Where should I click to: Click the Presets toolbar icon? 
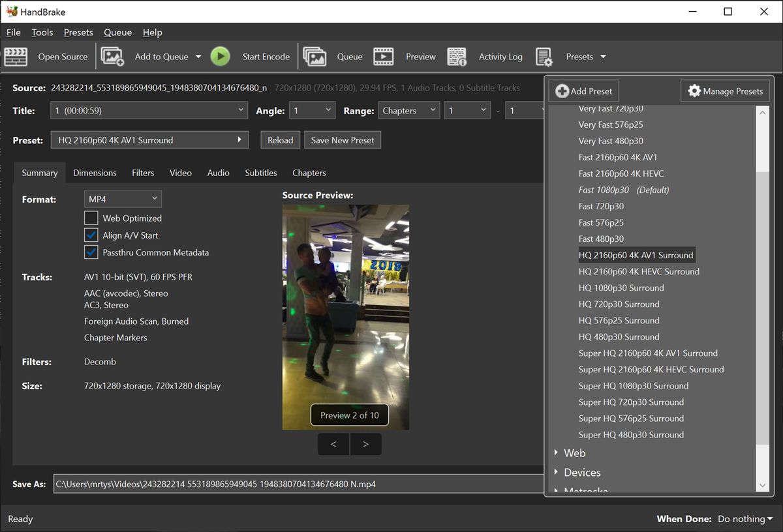point(545,56)
